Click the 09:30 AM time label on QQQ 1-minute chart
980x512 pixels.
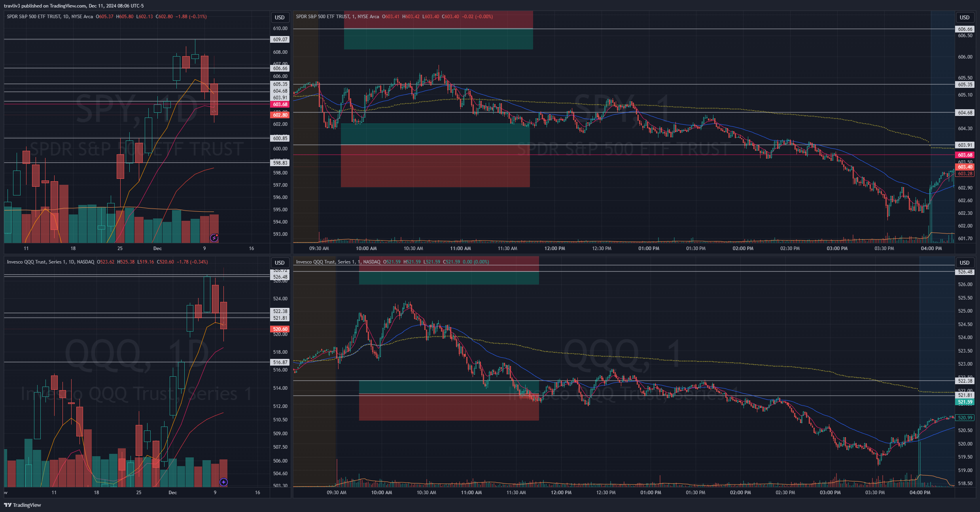pos(337,493)
